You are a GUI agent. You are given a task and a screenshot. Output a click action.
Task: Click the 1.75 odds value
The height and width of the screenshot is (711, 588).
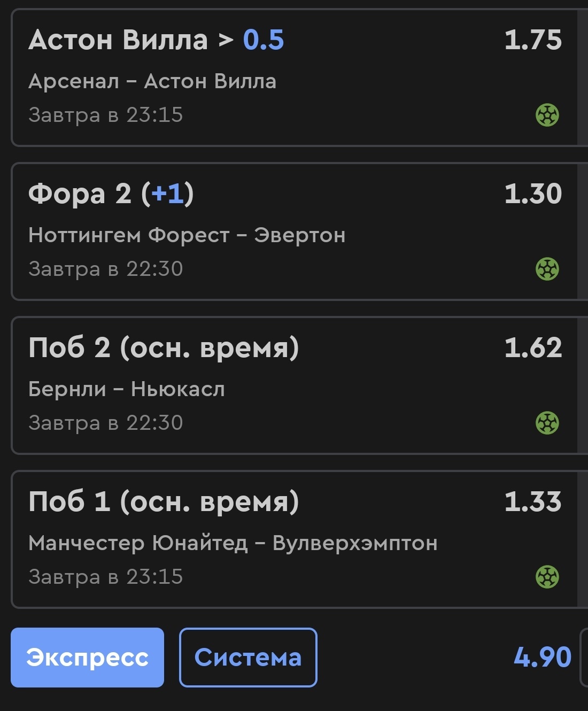click(x=532, y=40)
